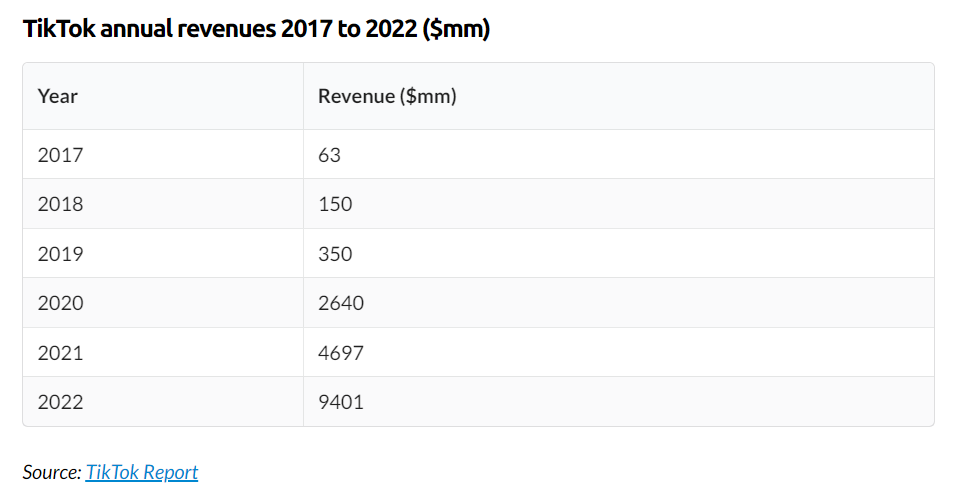Click the word TikTok in the heading

pos(59,28)
